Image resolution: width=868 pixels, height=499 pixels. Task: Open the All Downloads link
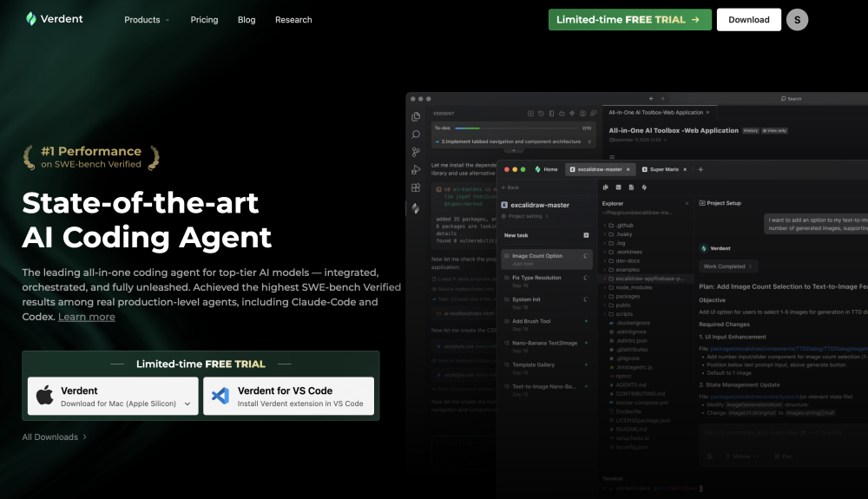54,437
